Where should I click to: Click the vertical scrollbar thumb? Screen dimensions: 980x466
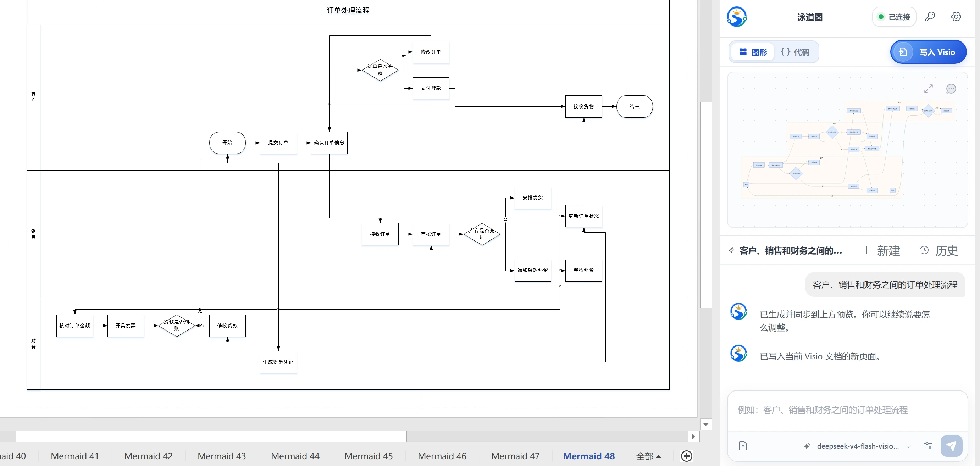pos(706,205)
